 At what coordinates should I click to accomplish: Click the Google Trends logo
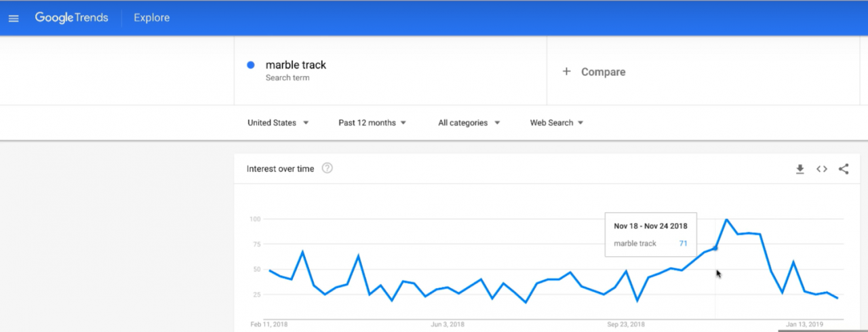(72, 18)
